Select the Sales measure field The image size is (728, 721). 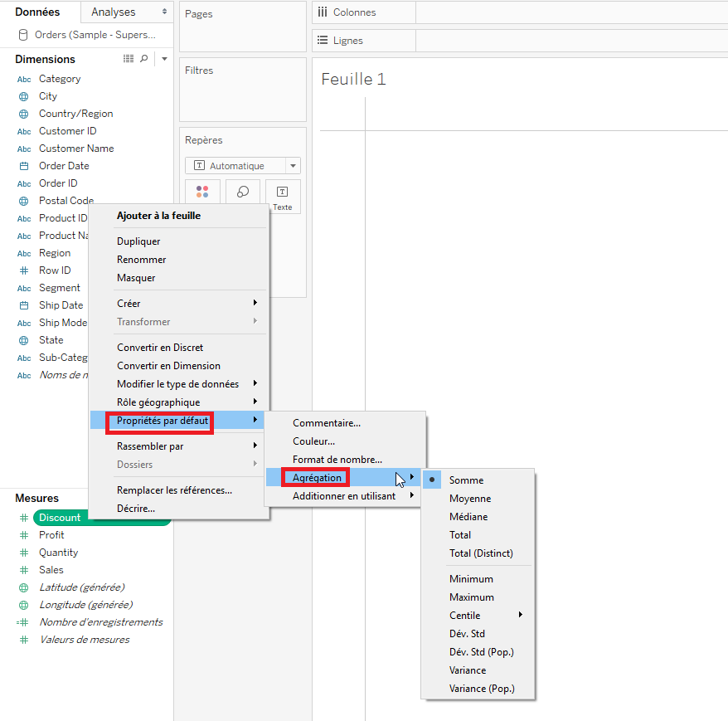[x=51, y=570]
